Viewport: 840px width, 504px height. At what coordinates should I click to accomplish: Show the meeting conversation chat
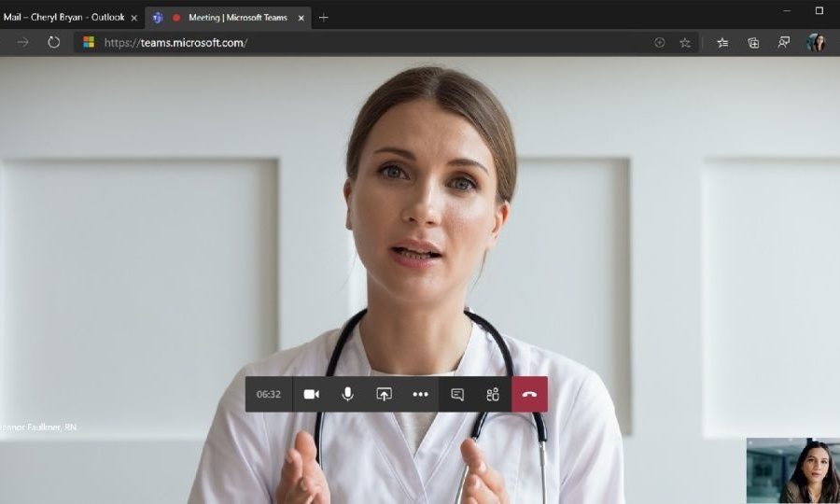457,394
